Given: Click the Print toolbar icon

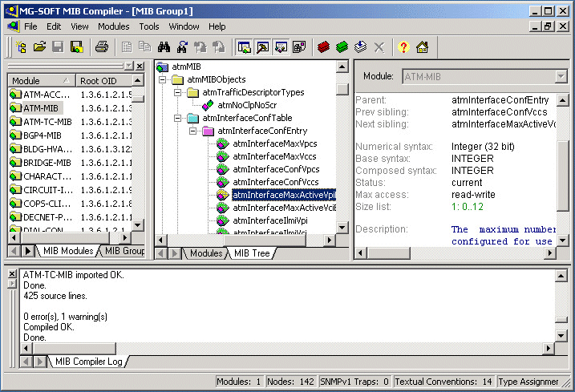Looking at the screenshot, I should pyautogui.click(x=102, y=47).
